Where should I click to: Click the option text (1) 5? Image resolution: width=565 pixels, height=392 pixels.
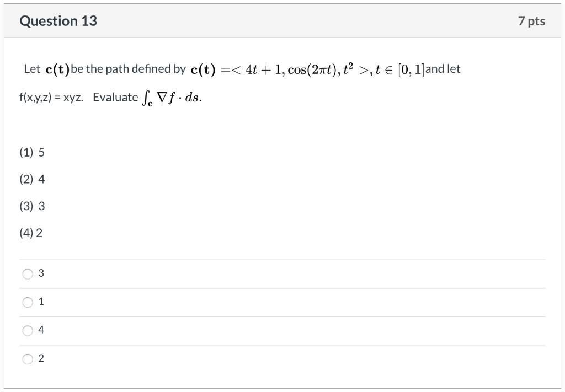point(31,152)
